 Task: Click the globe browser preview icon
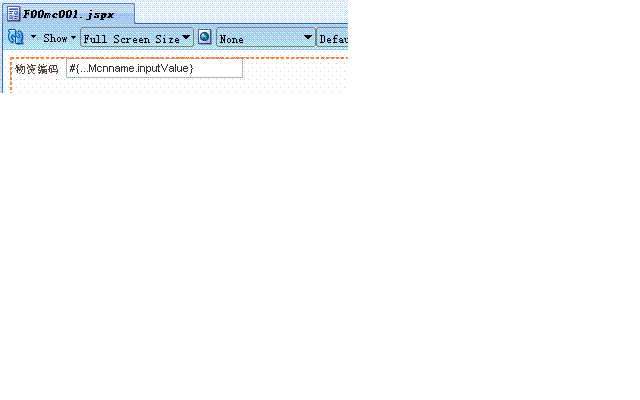(x=204, y=37)
